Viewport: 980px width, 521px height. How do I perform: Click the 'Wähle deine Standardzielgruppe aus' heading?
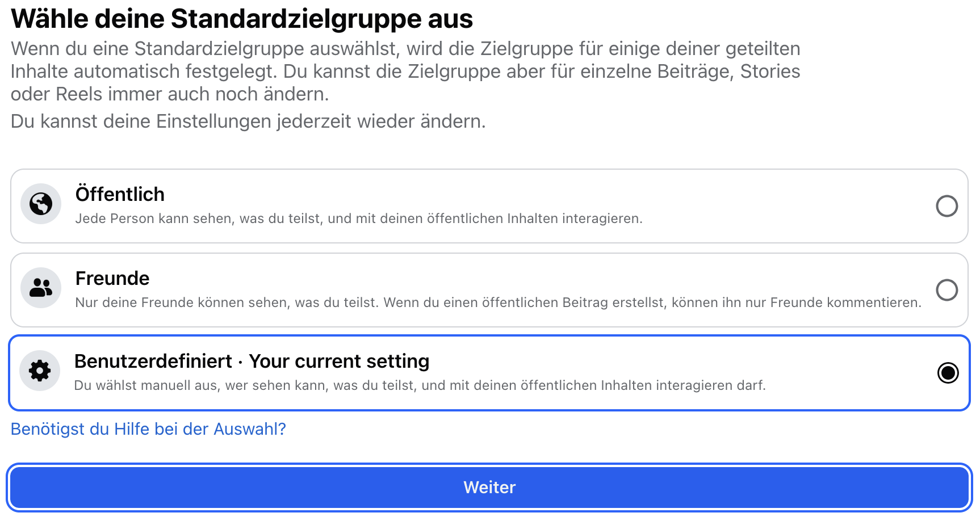(242, 19)
